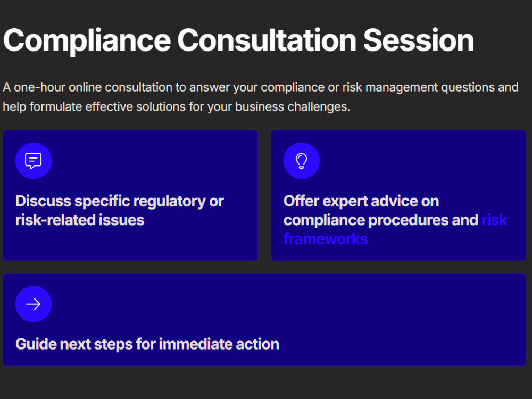Click the lightbulb icon for expert advice
The height and width of the screenshot is (399, 532).
(301, 161)
